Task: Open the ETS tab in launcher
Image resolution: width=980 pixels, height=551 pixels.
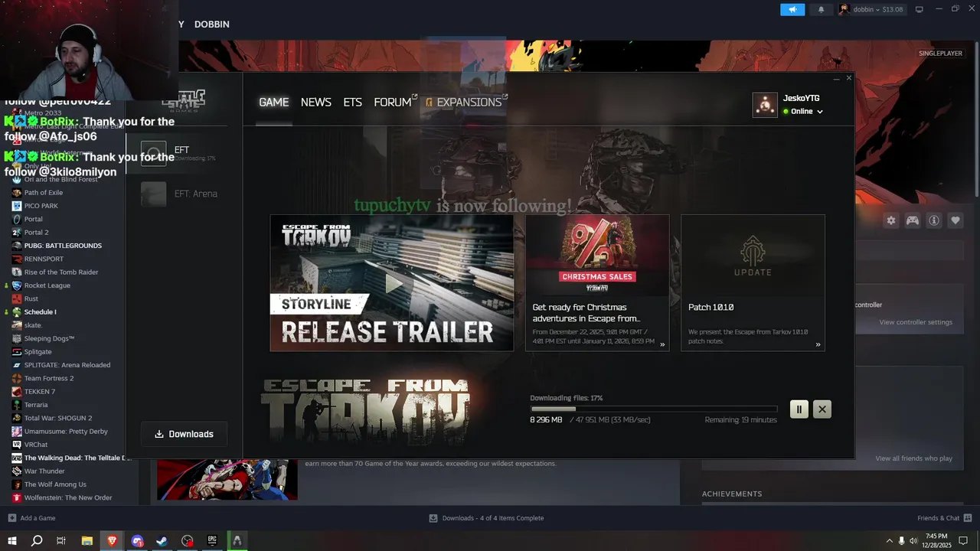Action: [352, 102]
